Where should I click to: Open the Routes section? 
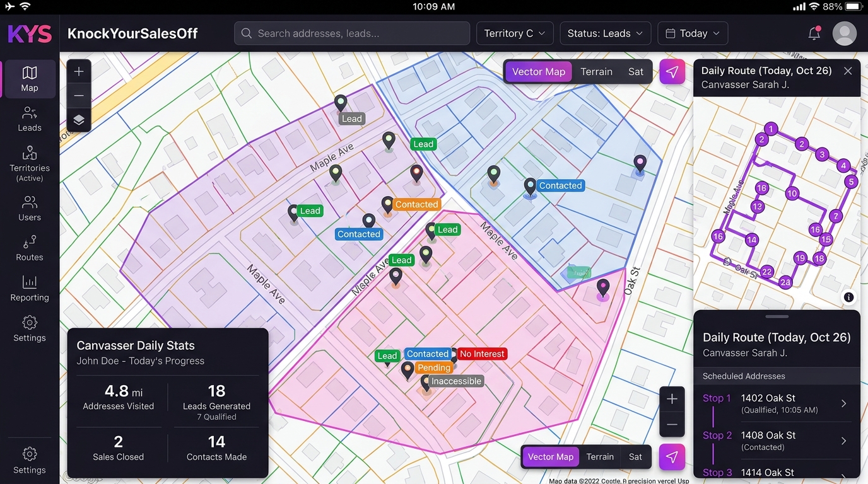point(30,248)
